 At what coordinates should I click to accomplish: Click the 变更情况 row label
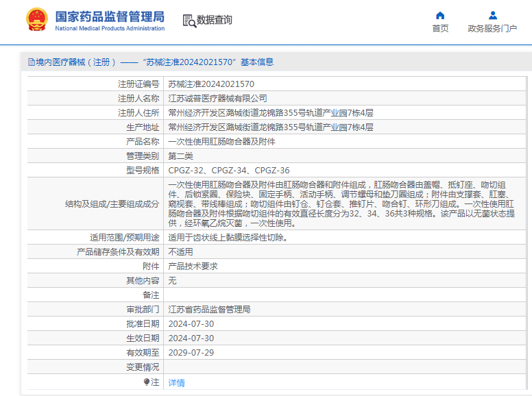[x=143, y=367]
